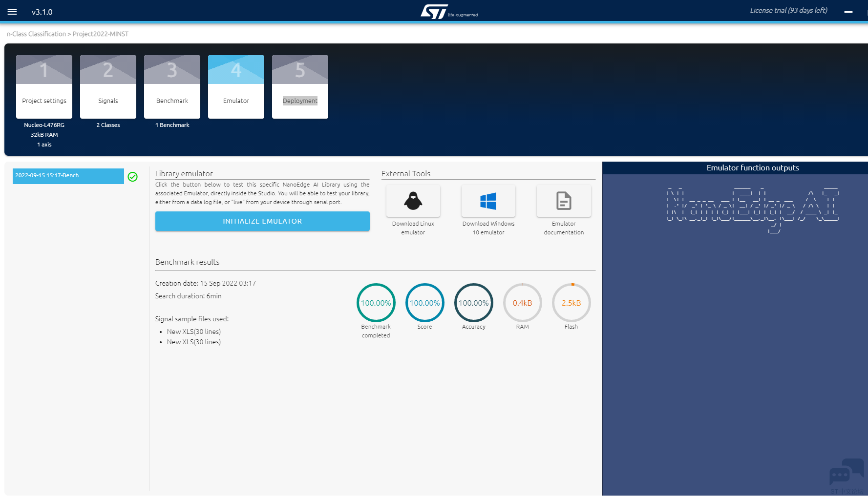Click the Flash 2.5kB gauge
The width and height of the screenshot is (868, 499).
tap(572, 303)
